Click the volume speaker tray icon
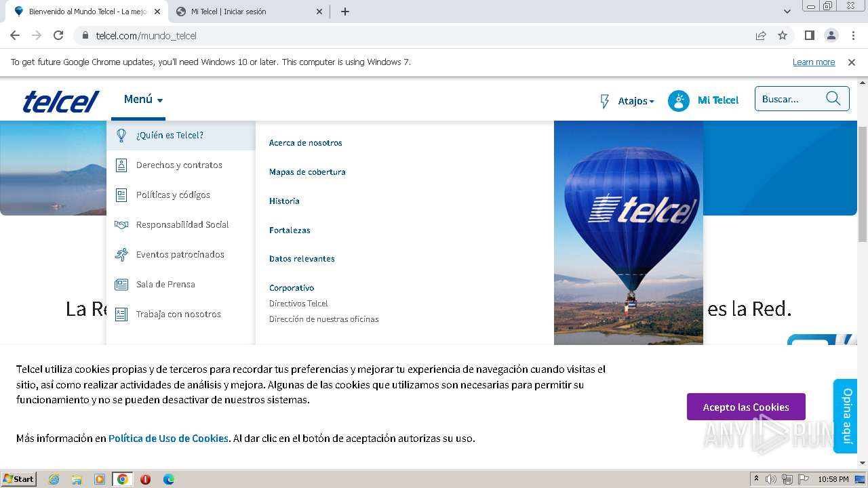 [x=771, y=479]
